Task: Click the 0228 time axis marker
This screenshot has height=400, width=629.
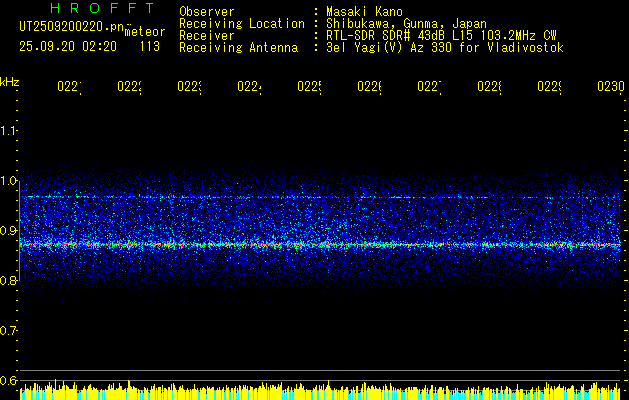Action: click(x=489, y=87)
